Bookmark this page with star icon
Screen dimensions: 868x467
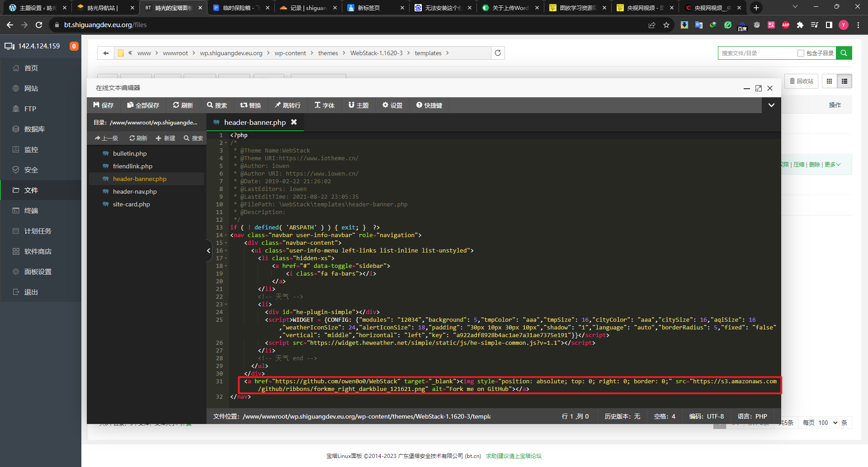[666, 25]
